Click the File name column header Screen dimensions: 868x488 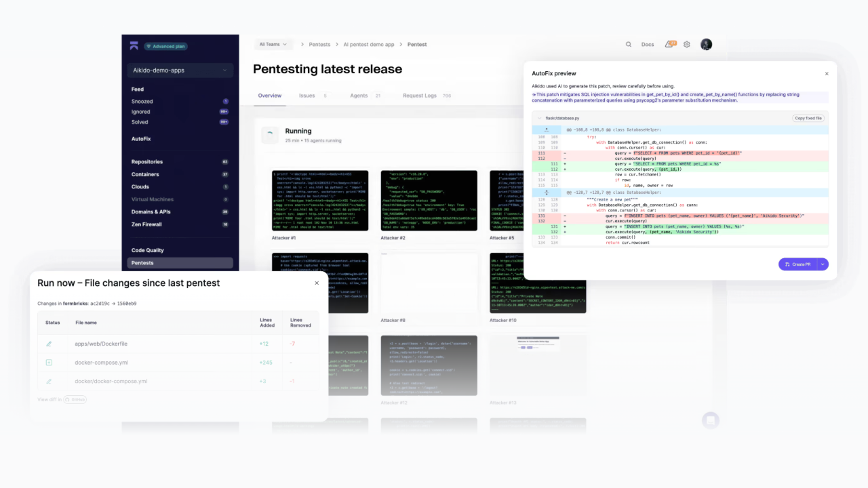click(86, 323)
